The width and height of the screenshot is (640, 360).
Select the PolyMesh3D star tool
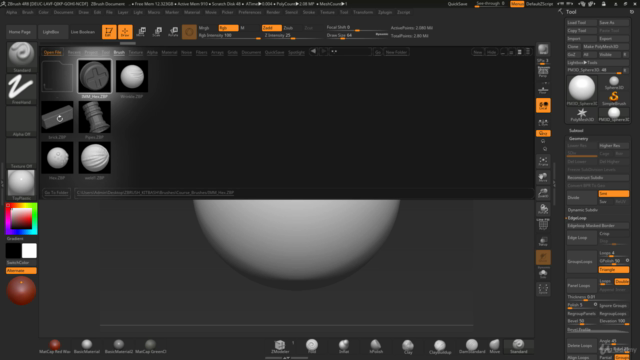coord(582,115)
